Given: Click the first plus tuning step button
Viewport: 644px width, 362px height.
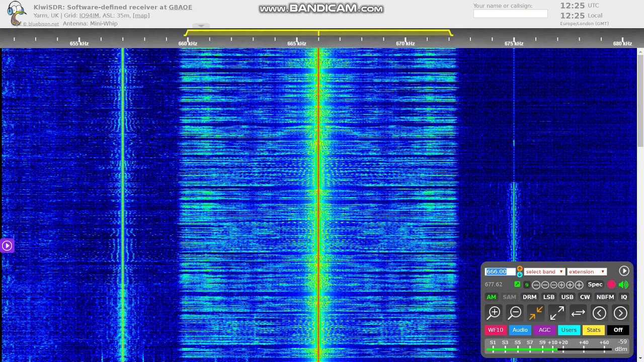Looking at the screenshot, I should coord(561,285).
